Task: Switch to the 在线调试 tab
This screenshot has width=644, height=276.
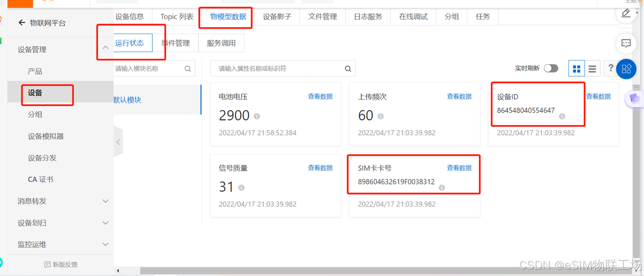Action: pyautogui.click(x=414, y=17)
